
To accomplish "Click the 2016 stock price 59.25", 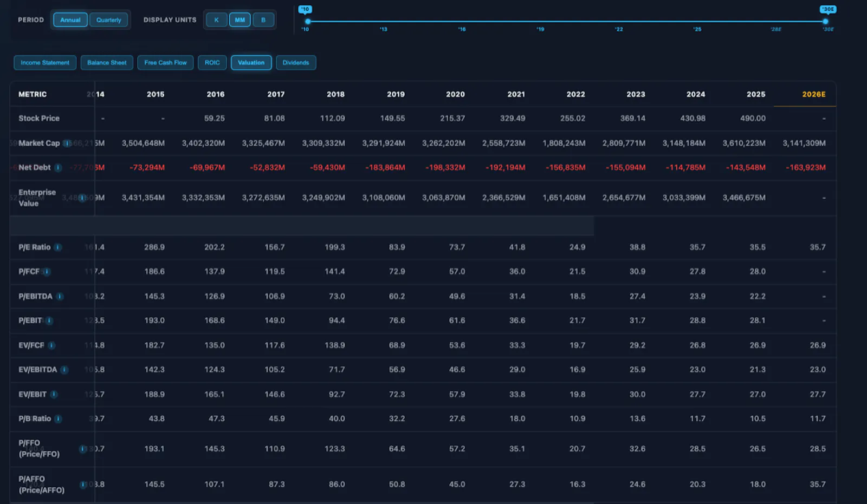I will 215,119.
